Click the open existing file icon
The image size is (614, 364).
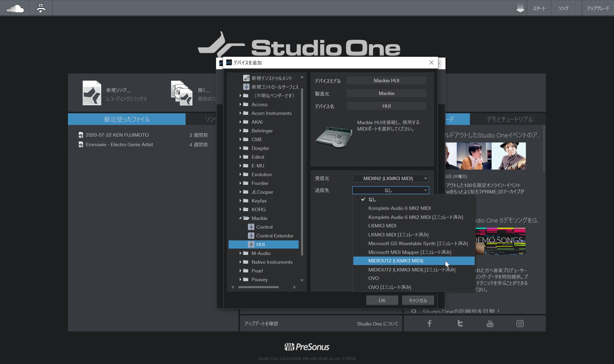182,93
